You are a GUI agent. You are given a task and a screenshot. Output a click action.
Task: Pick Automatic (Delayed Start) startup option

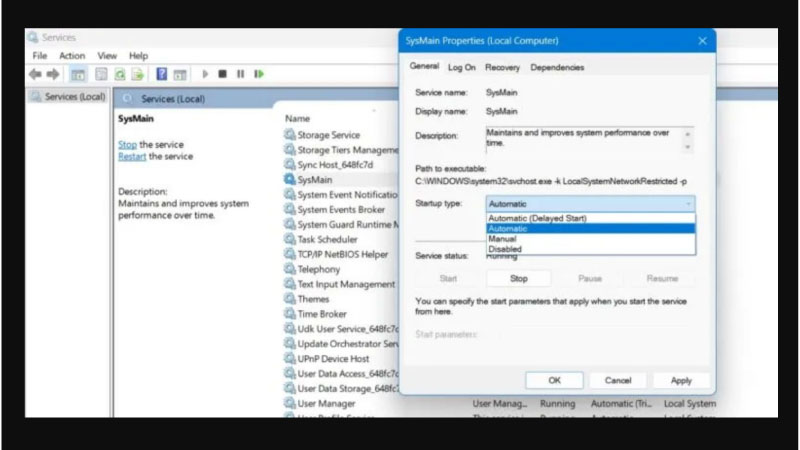537,218
